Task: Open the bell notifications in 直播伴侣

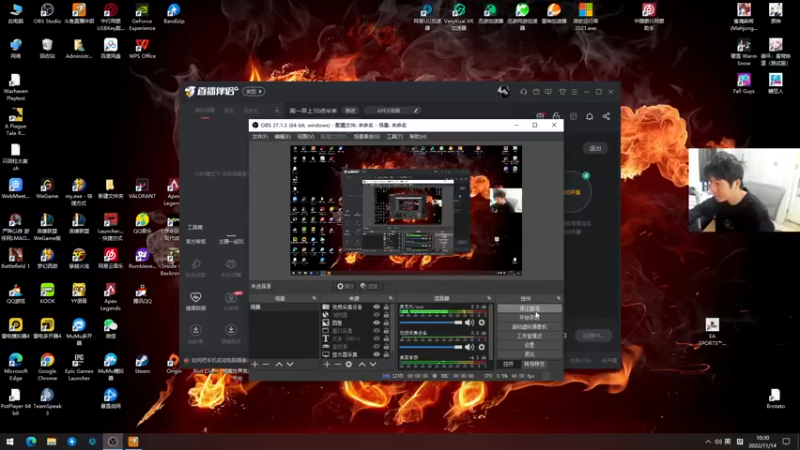Action: (590, 116)
